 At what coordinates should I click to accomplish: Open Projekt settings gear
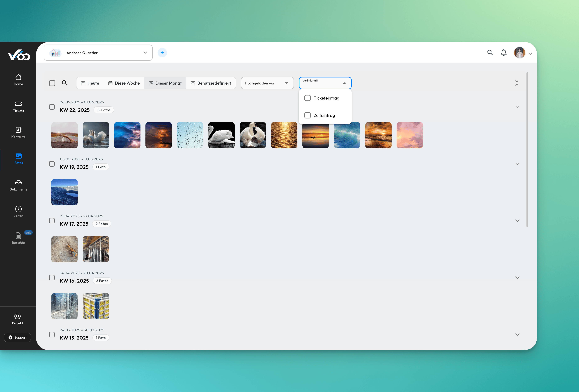[x=17, y=316]
